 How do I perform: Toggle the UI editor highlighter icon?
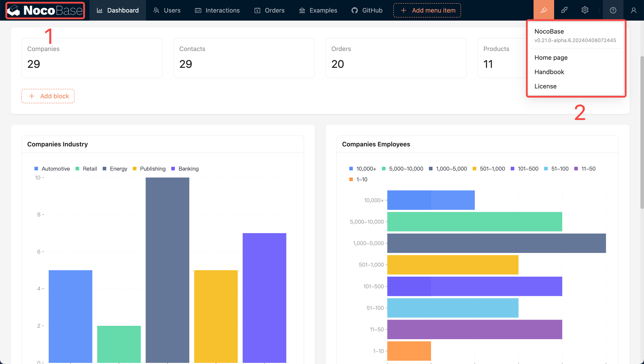tap(544, 10)
